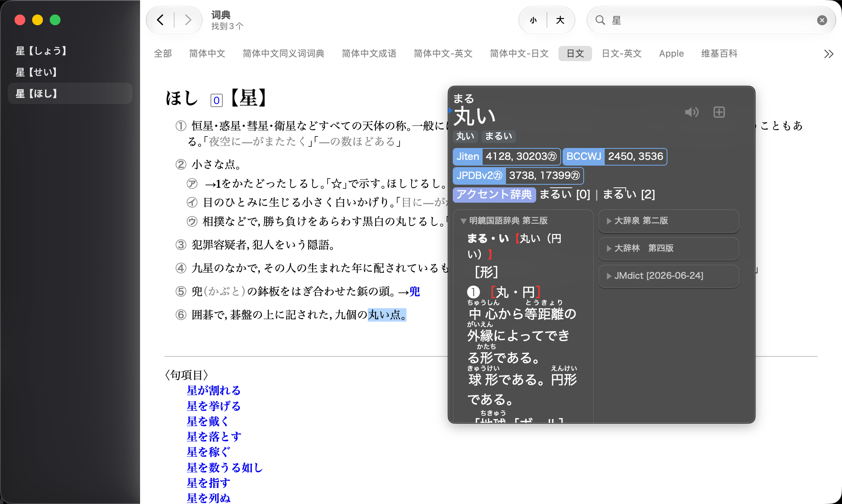
Task: Open the 日文-英文 tab
Action: (x=622, y=54)
